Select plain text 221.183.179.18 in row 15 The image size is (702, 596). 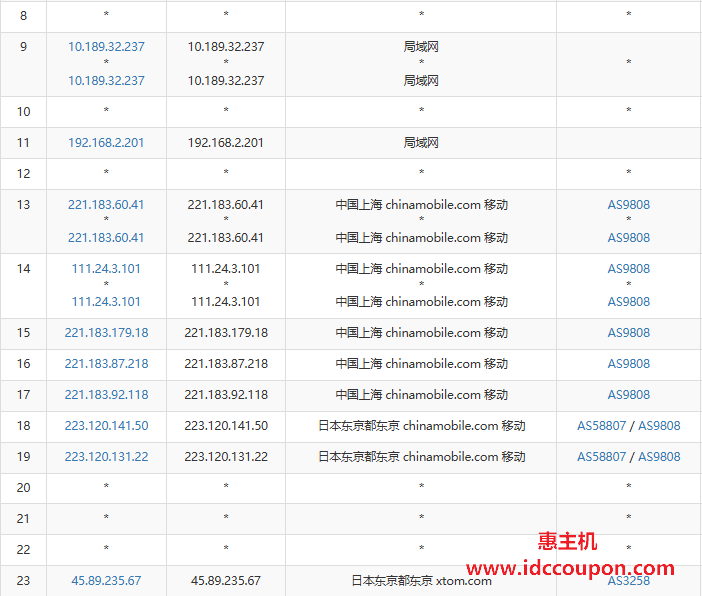pyautogui.click(x=226, y=333)
